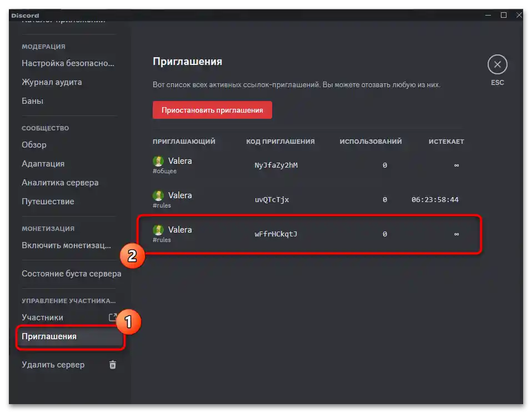Open Состояние буста сервера
This screenshot has width=532, height=413.
71,274
